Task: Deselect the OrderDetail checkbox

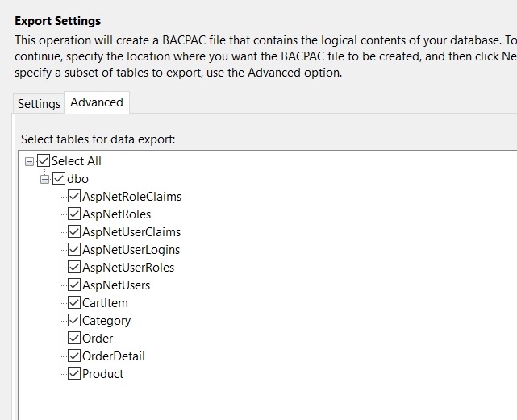Action: click(74, 356)
